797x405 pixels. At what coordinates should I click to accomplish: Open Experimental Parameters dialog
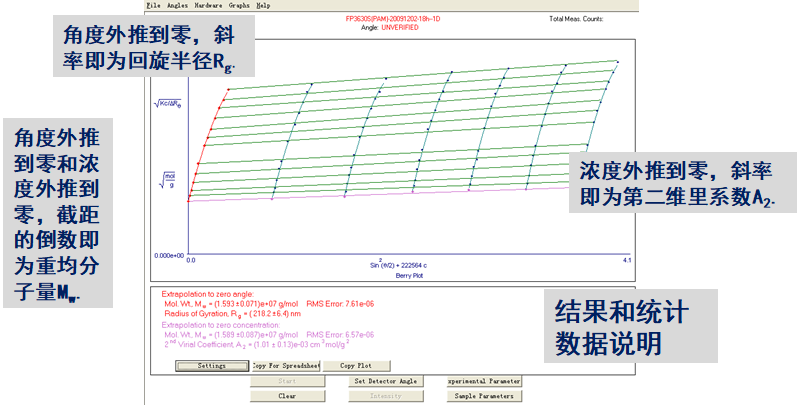[x=485, y=381]
